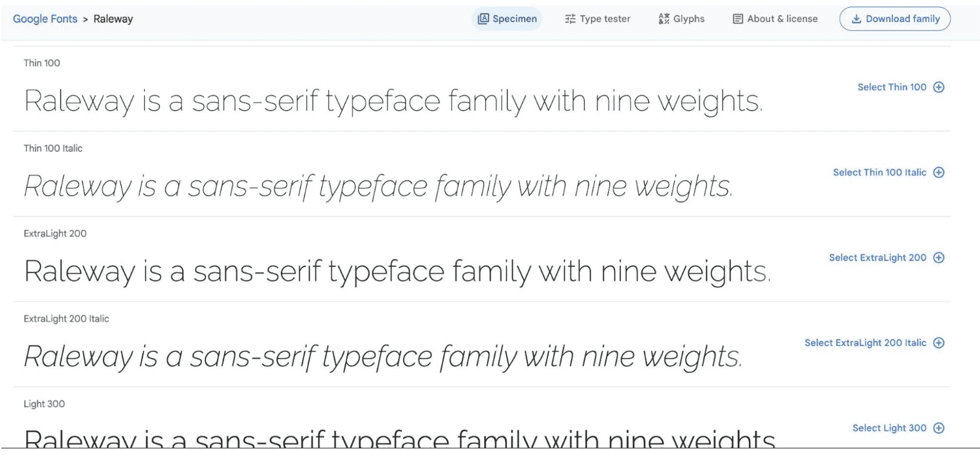Switch to the Specimen tab
This screenshot has width=980, height=460.
(507, 19)
